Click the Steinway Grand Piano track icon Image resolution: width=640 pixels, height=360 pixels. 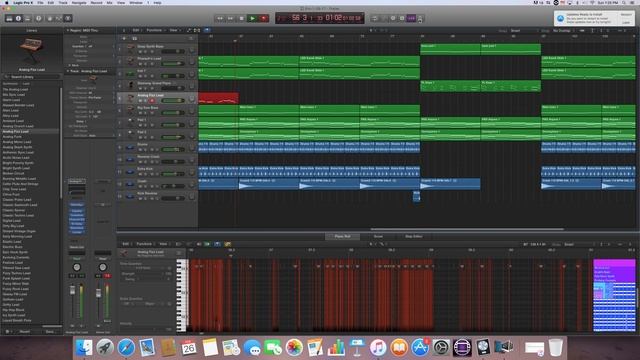click(130, 85)
